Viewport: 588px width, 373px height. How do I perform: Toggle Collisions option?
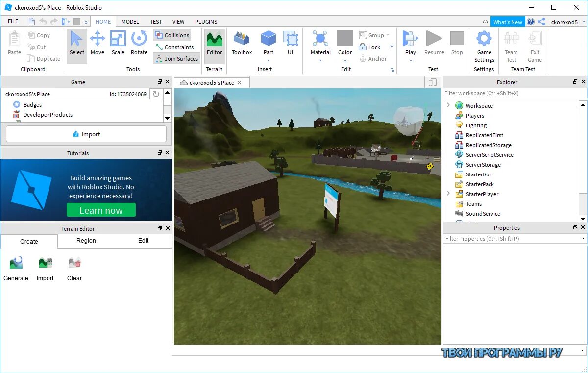point(172,35)
